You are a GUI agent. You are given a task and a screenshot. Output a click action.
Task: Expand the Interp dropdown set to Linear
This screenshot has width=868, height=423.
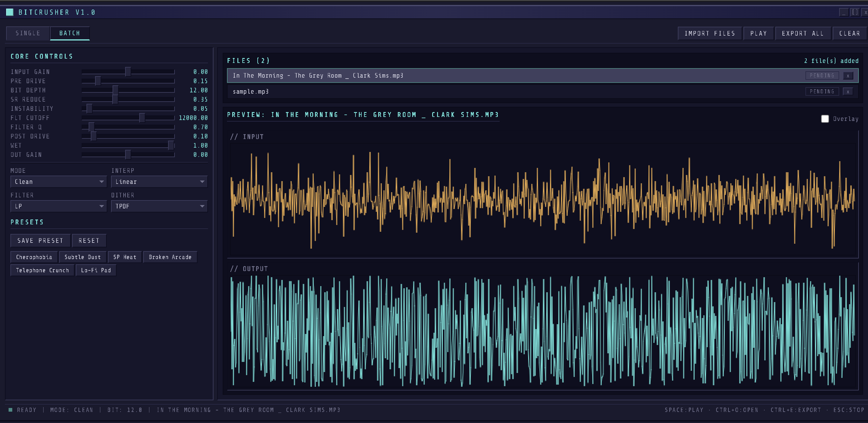(159, 182)
